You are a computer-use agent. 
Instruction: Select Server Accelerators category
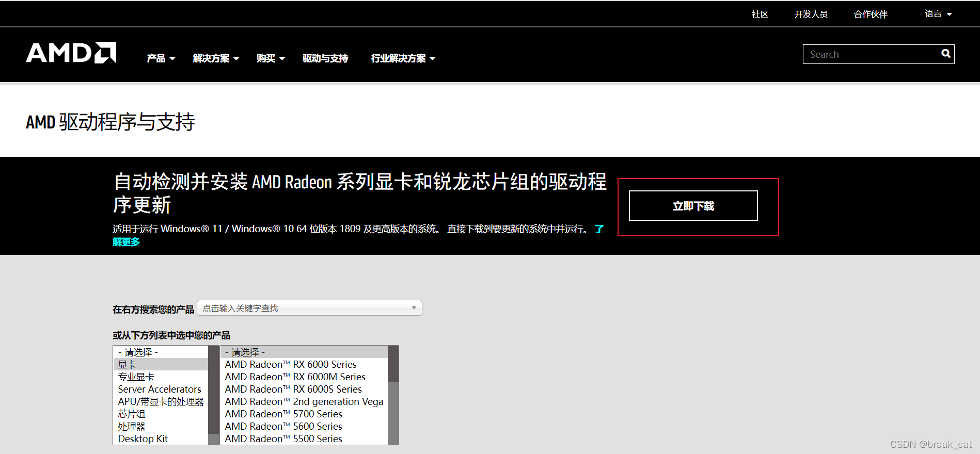(x=161, y=389)
